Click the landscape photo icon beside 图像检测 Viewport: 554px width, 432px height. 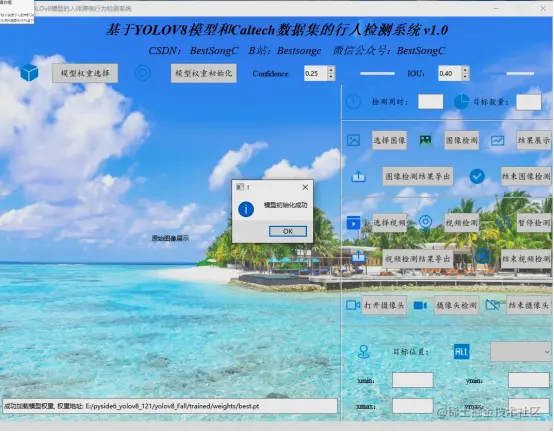[426, 140]
